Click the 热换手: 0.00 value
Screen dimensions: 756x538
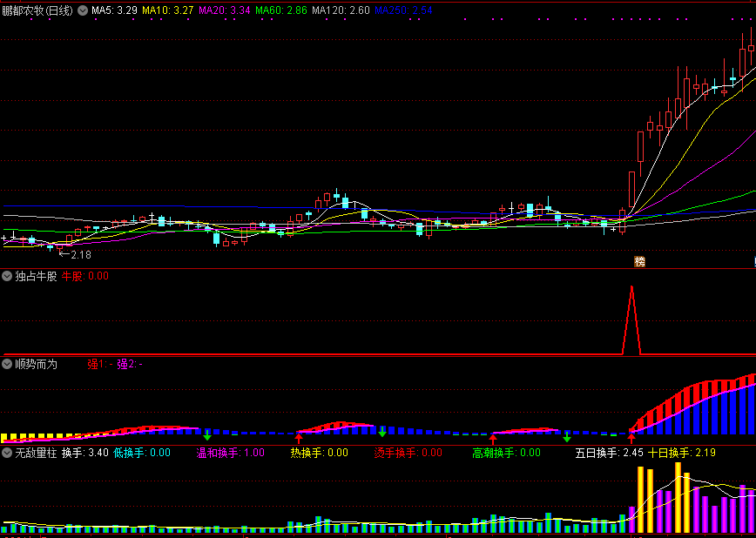(319, 454)
